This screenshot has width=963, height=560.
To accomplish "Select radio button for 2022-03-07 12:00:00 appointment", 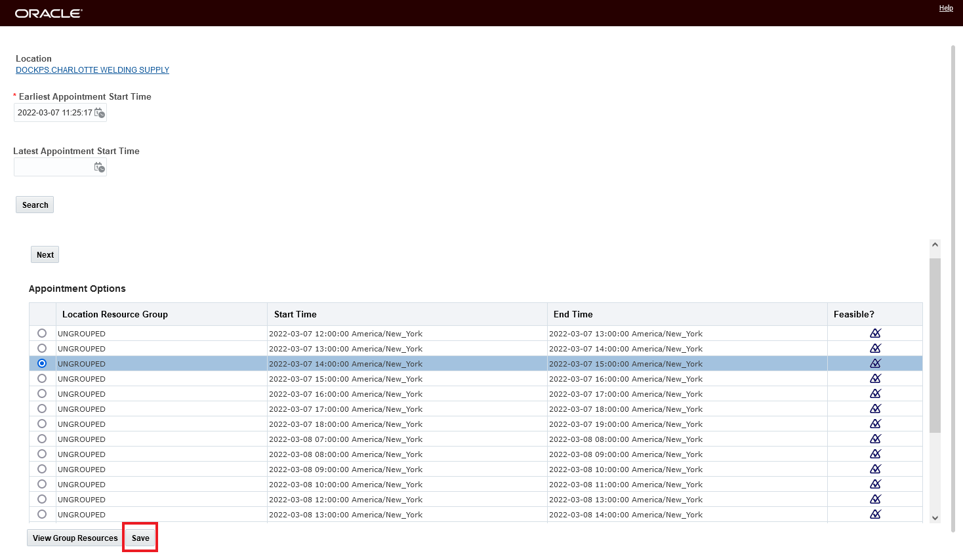I will point(42,333).
